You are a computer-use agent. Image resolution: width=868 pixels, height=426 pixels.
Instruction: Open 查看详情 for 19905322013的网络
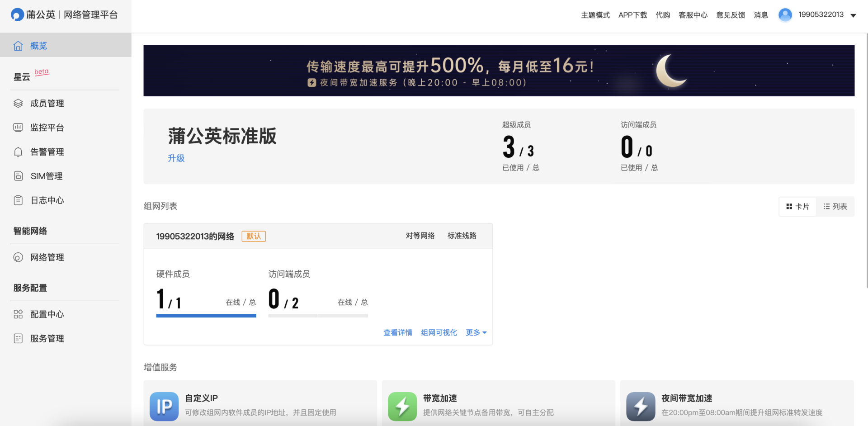[x=397, y=332]
